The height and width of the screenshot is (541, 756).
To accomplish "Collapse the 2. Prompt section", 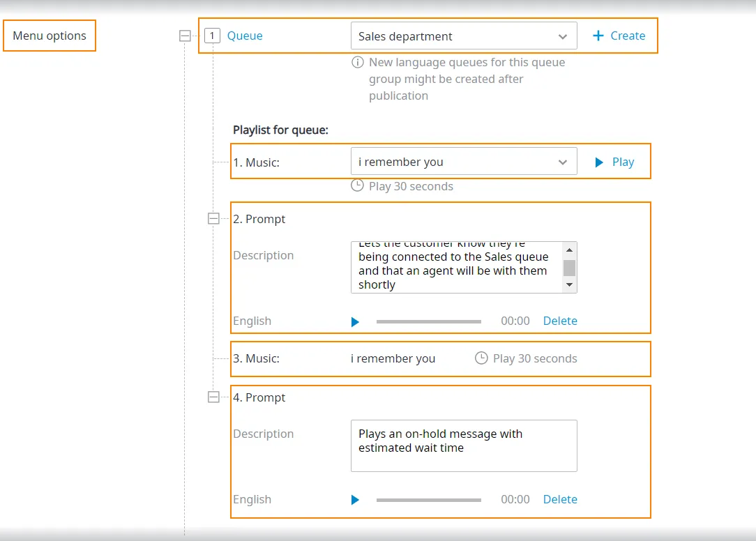I will [213, 218].
